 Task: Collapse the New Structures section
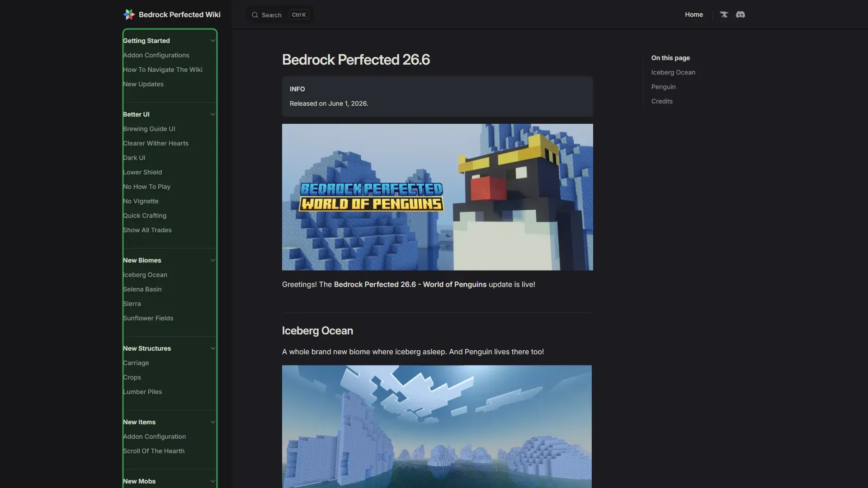coord(212,348)
